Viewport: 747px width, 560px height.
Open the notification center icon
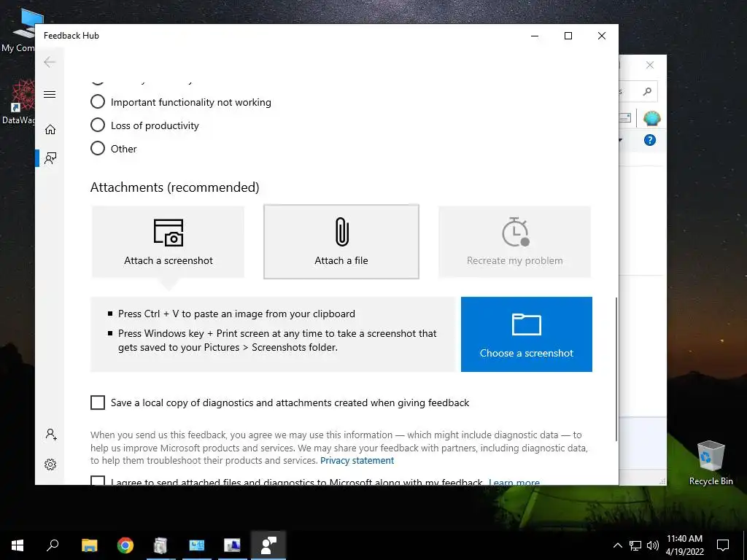point(723,545)
